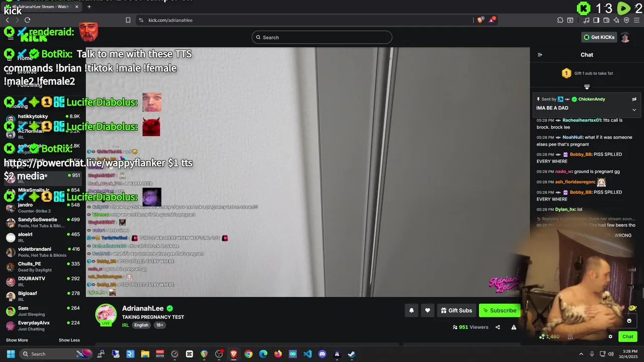Click Gift 1 sub leaderboard badge
Image resolution: width=644 pixels, height=362 pixels.
(567, 73)
